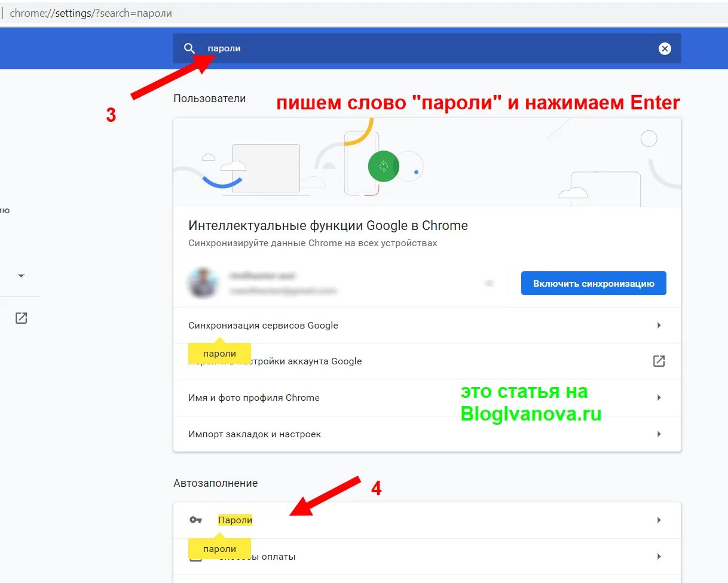Expand arrow of "Синхронизация сервисов Google"
The width and height of the screenshot is (728, 583).
(659, 326)
